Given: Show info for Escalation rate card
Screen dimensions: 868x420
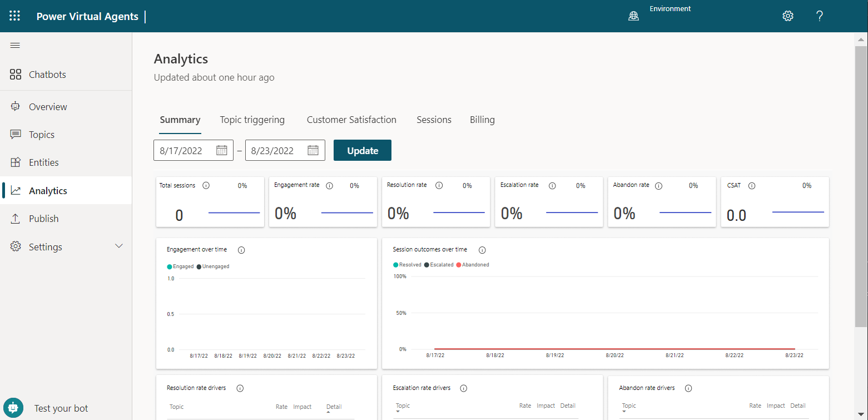Looking at the screenshot, I should click(552, 185).
